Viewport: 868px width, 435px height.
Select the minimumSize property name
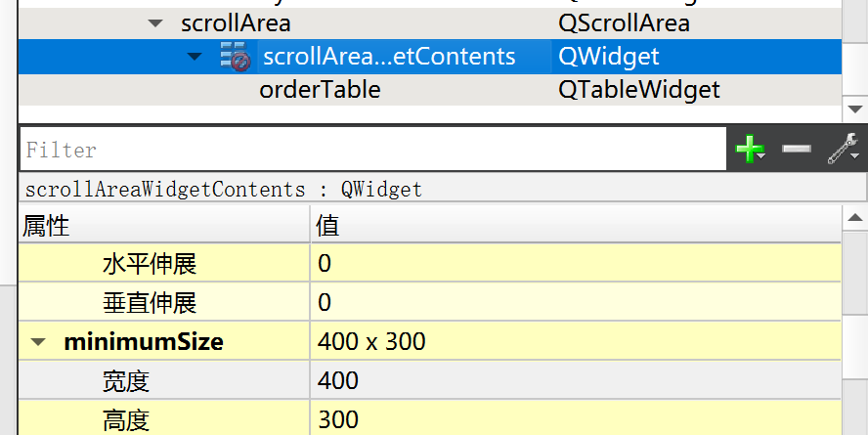tap(144, 341)
